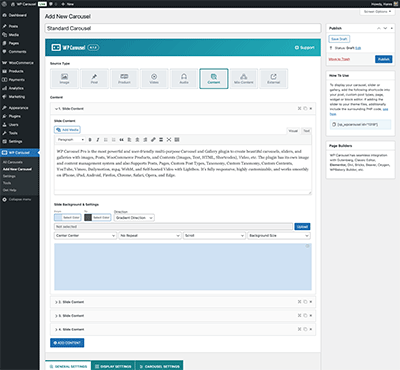
Task: Click the Add Content button
Action: [x=67, y=343]
